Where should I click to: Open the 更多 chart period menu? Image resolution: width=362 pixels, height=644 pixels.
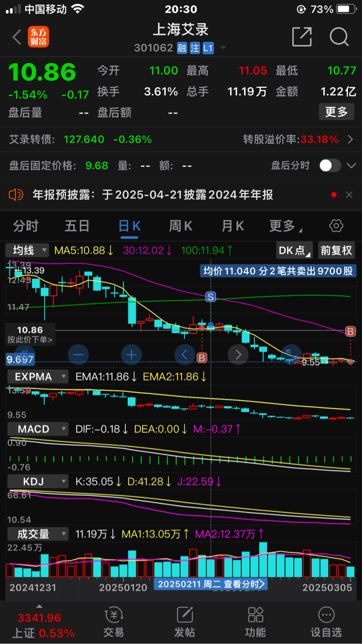coord(285,226)
